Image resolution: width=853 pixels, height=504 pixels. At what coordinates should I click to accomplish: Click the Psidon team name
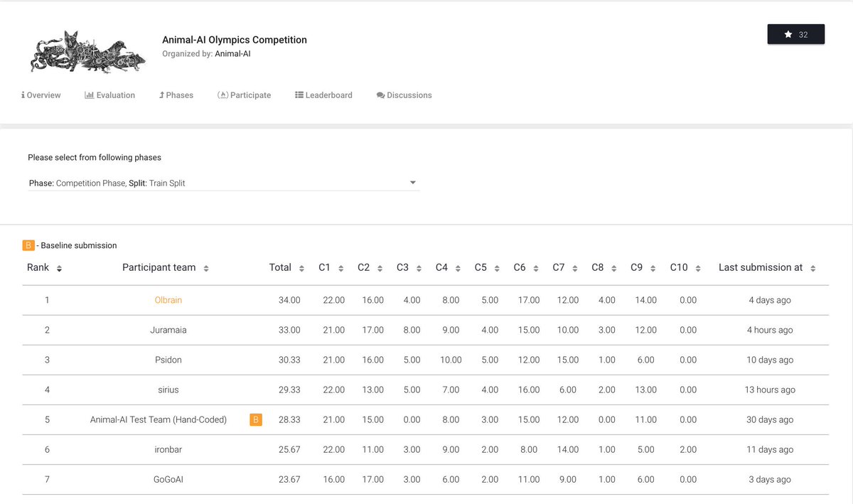tap(168, 360)
